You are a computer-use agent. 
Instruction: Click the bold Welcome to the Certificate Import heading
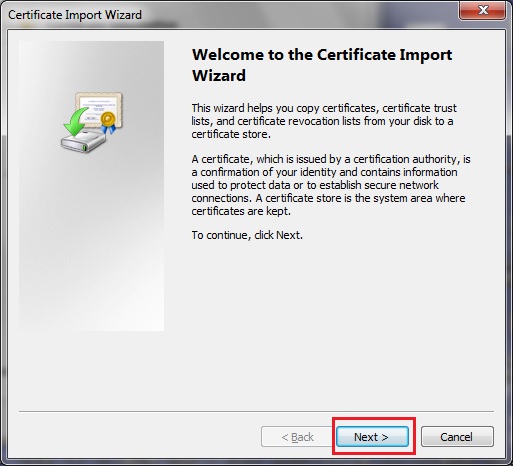[322, 55]
